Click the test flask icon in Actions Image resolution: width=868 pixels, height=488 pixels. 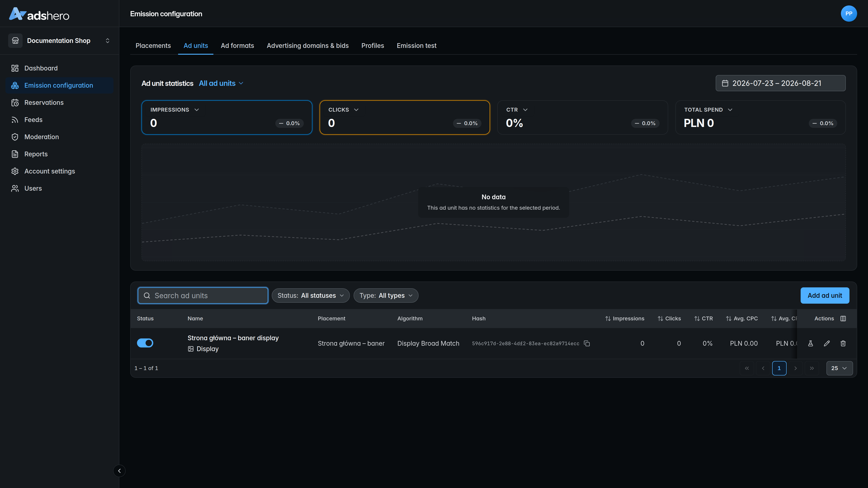click(x=810, y=343)
